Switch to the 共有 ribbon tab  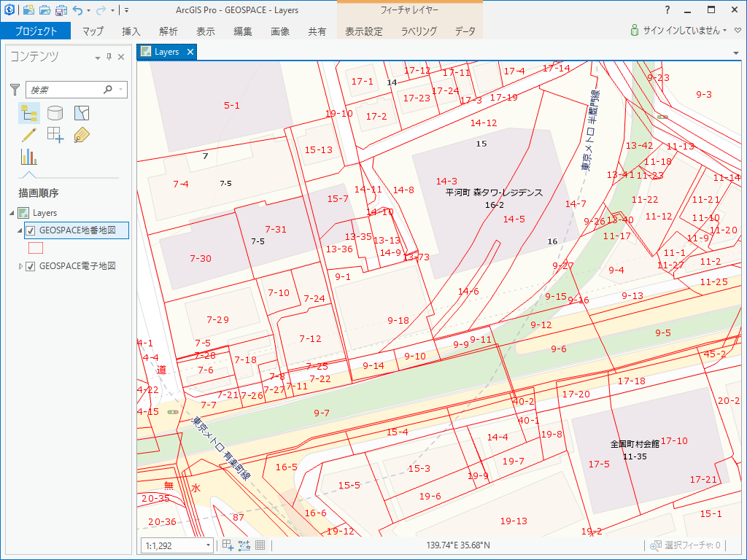[x=317, y=31]
